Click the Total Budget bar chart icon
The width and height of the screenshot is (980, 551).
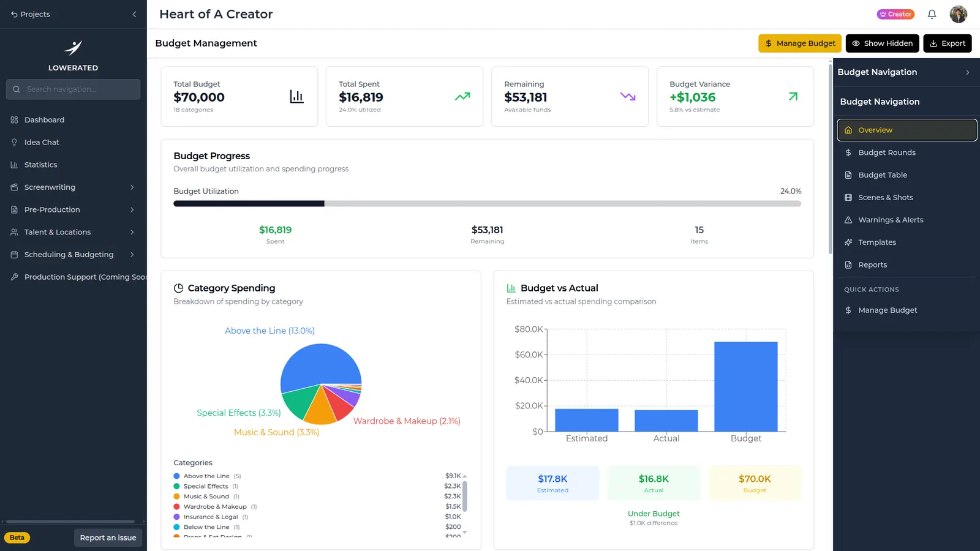click(296, 97)
